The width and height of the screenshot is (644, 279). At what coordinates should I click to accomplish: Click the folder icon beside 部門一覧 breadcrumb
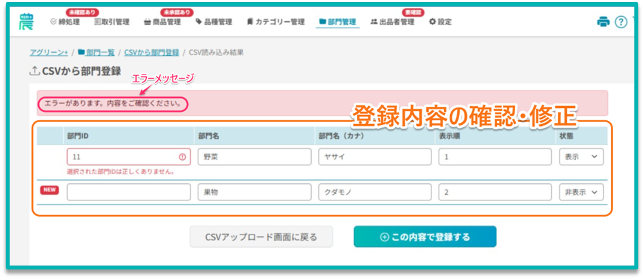coord(81,52)
